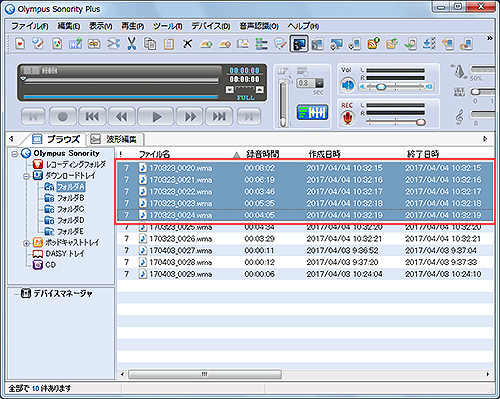500x399 pixels.
Task: Click the vertical zoom slider beside the time box
Action: (x=283, y=103)
